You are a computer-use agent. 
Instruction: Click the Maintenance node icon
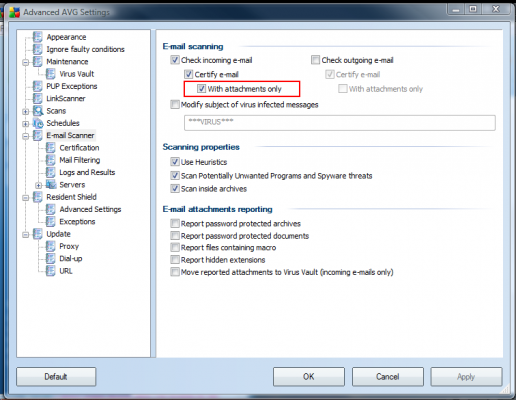tap(38, 61)
